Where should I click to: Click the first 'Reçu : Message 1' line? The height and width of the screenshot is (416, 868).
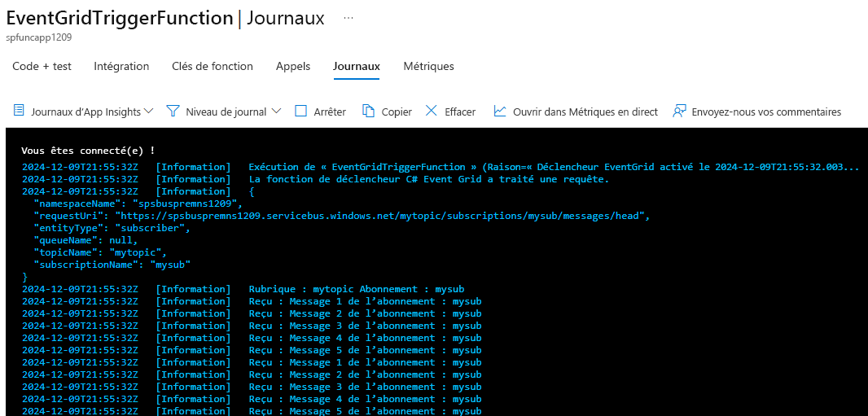click(252, 301)
